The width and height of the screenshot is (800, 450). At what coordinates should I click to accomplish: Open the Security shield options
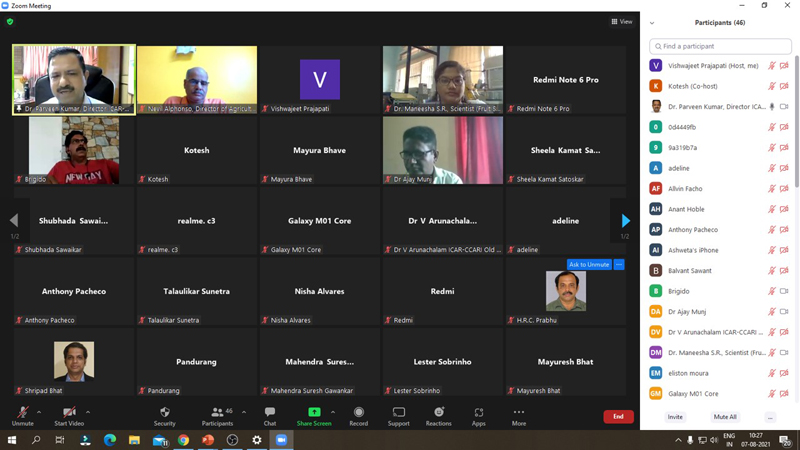165,412
